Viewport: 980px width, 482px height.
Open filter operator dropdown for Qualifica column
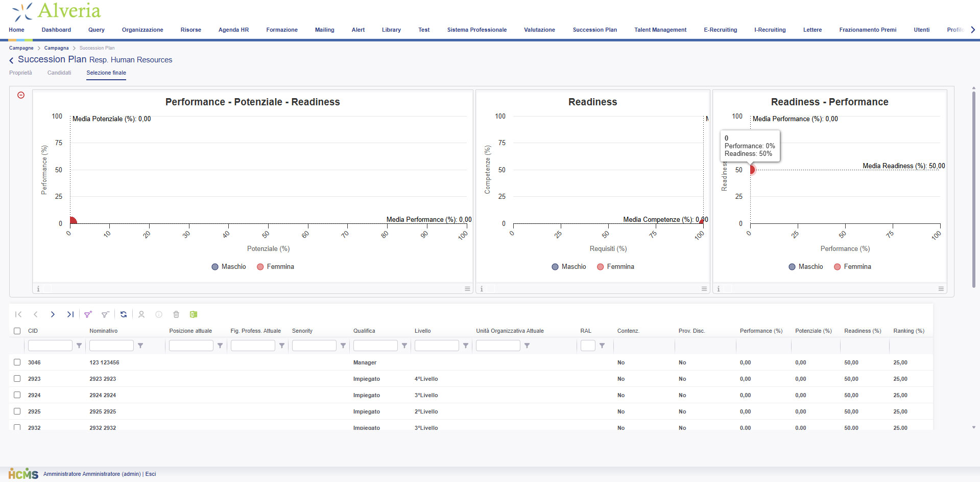404,346
